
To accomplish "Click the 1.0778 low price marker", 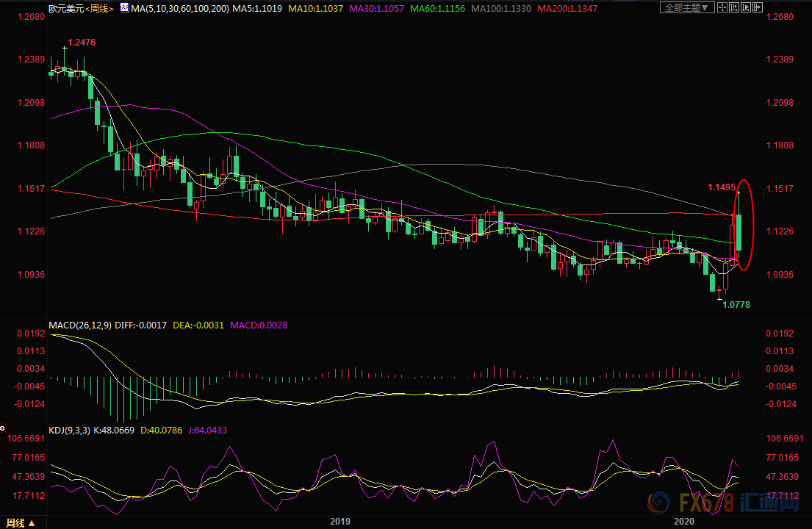I will click(736, 305).
